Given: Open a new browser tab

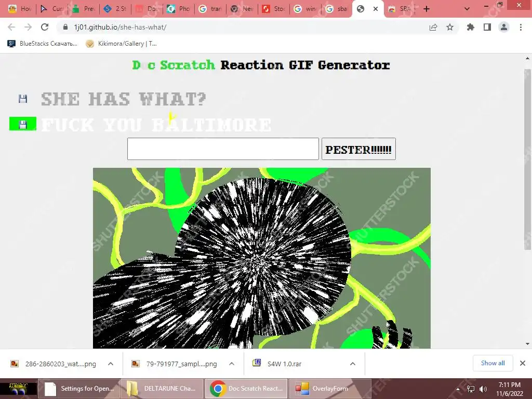Looking at the screenshot, I should click(x=427, y=9).
